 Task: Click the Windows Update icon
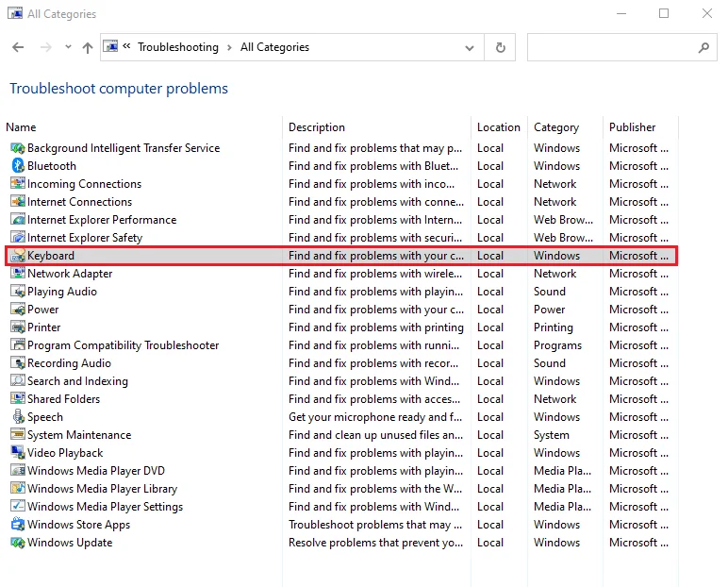pyautogui.click(x=18, y=543)
